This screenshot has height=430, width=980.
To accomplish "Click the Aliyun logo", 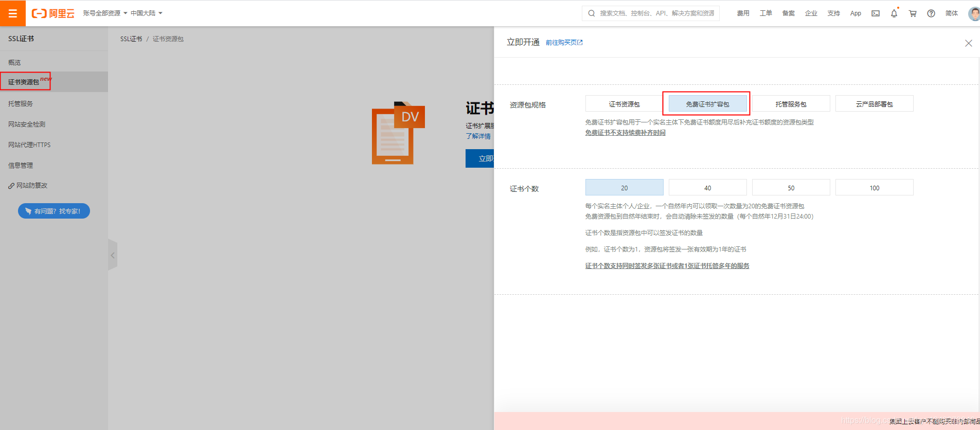I will point(53,13).
